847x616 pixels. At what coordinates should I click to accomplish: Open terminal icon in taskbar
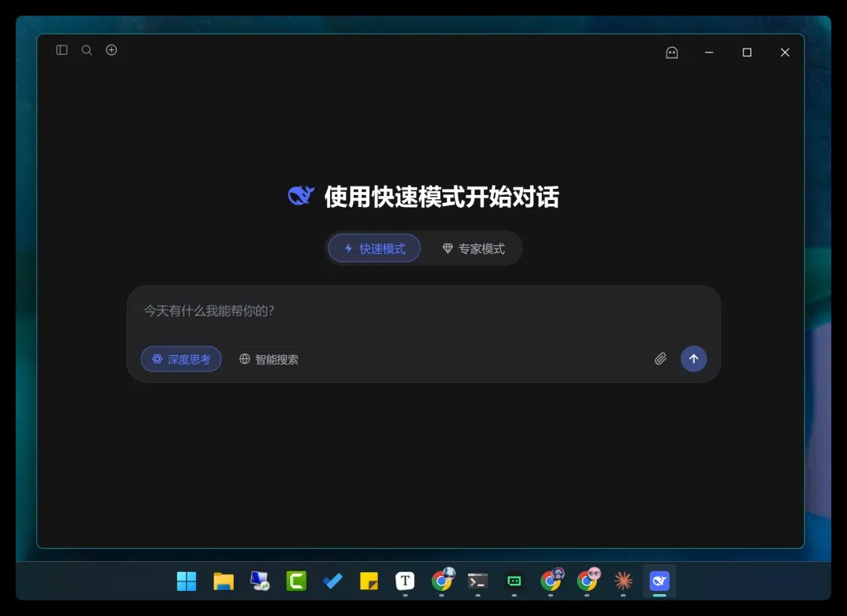(x=478, y=582)
